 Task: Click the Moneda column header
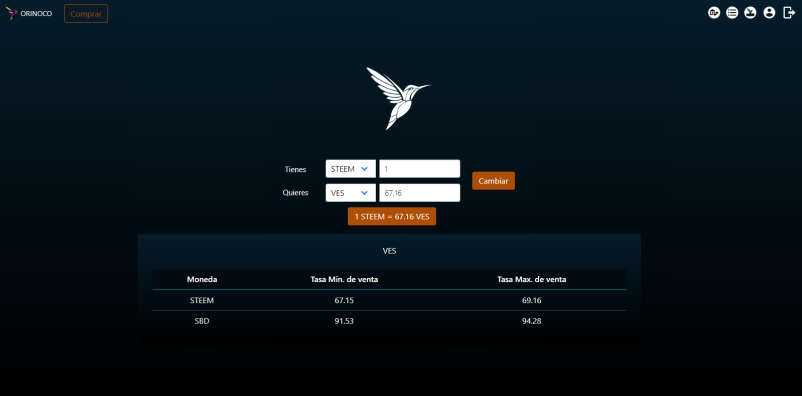click(202, 279)
